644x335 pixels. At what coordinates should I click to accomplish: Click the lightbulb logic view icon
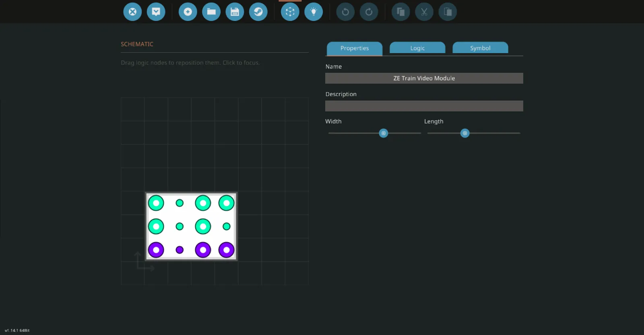coord(314,12)
